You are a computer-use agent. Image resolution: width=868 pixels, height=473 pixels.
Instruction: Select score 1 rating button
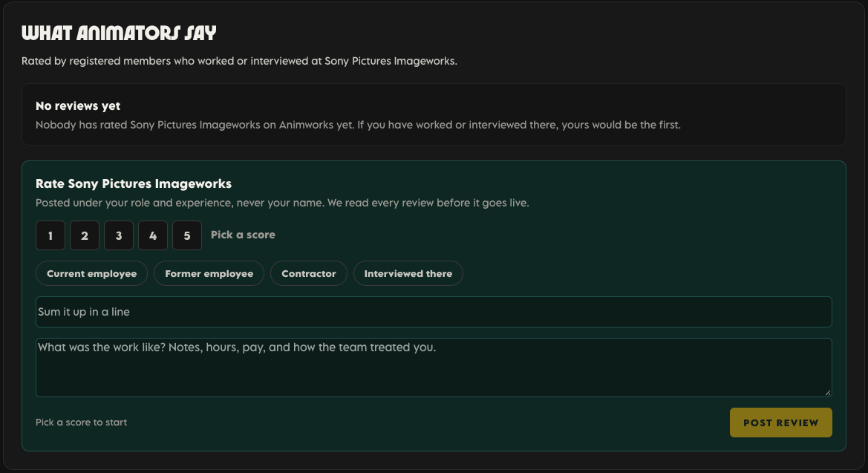click(x=50, y=235)
